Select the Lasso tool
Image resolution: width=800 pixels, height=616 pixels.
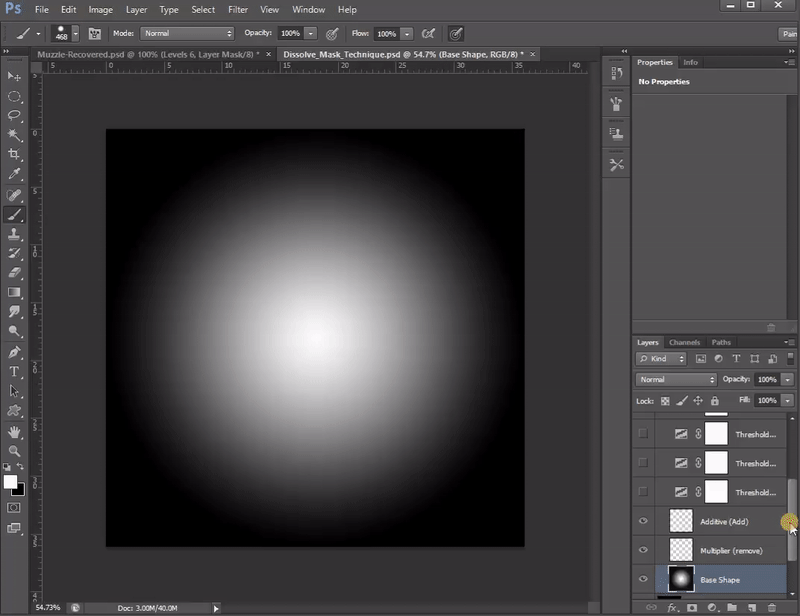(14, 115)
